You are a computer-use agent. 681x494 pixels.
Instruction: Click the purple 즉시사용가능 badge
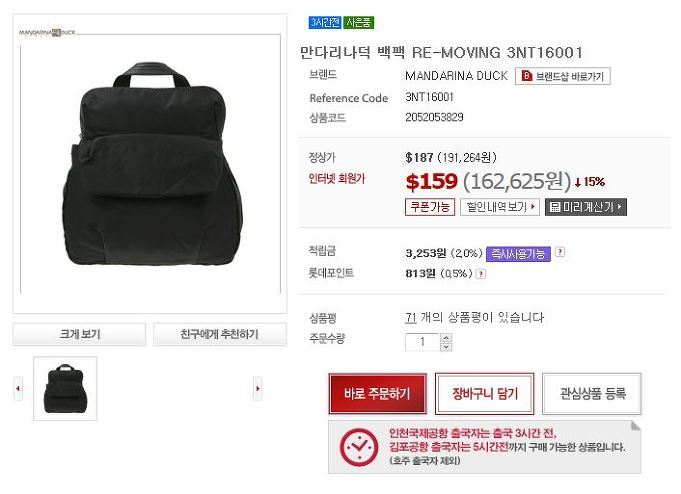[x=518, y=254]
